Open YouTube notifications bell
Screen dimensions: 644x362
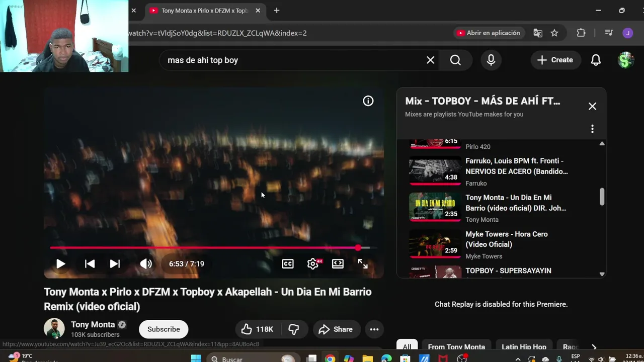[x=596, y=60]
